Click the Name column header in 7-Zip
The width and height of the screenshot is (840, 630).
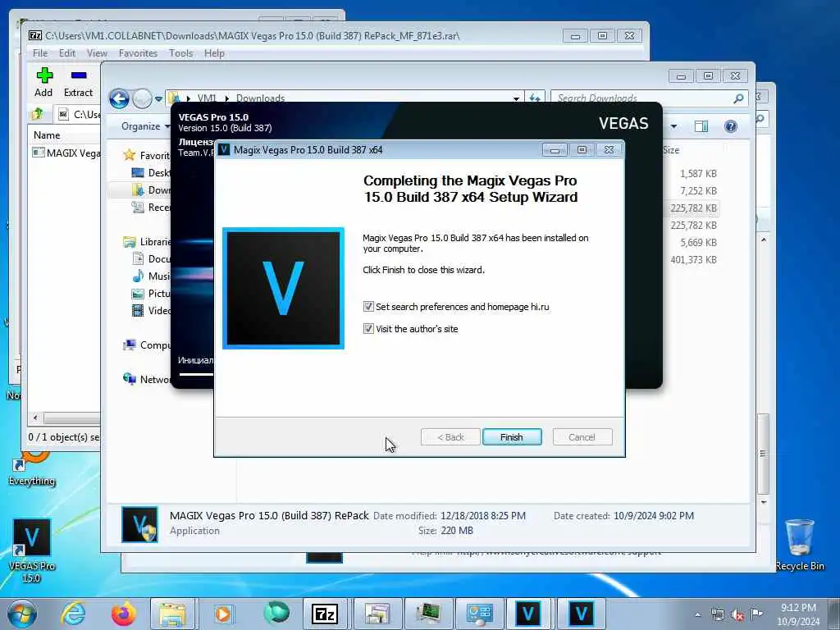click(x=47, y=135)
